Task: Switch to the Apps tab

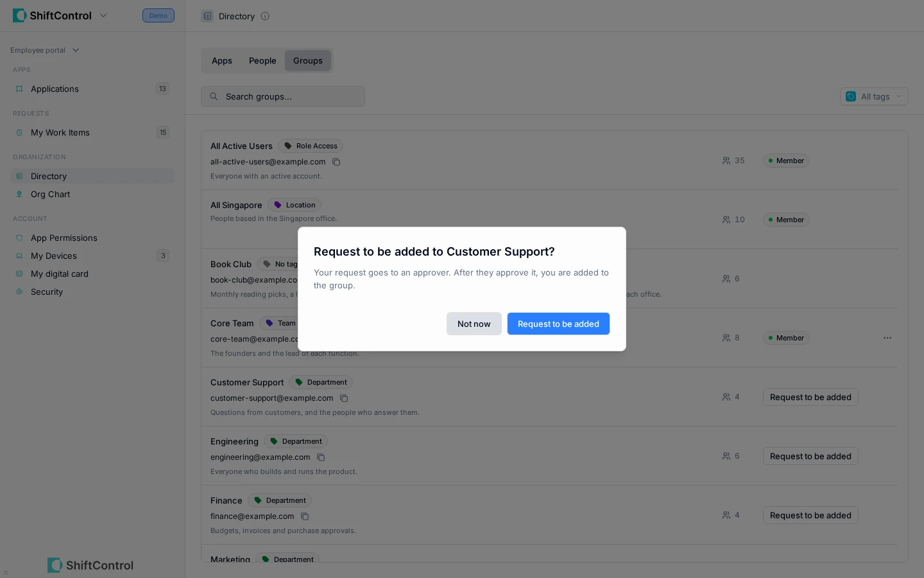Action: [222, 60]
